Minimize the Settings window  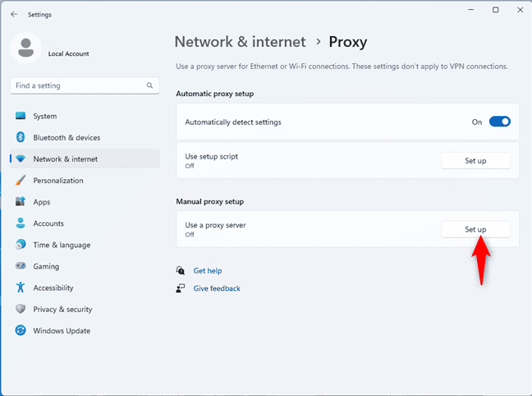pos(471,10)
